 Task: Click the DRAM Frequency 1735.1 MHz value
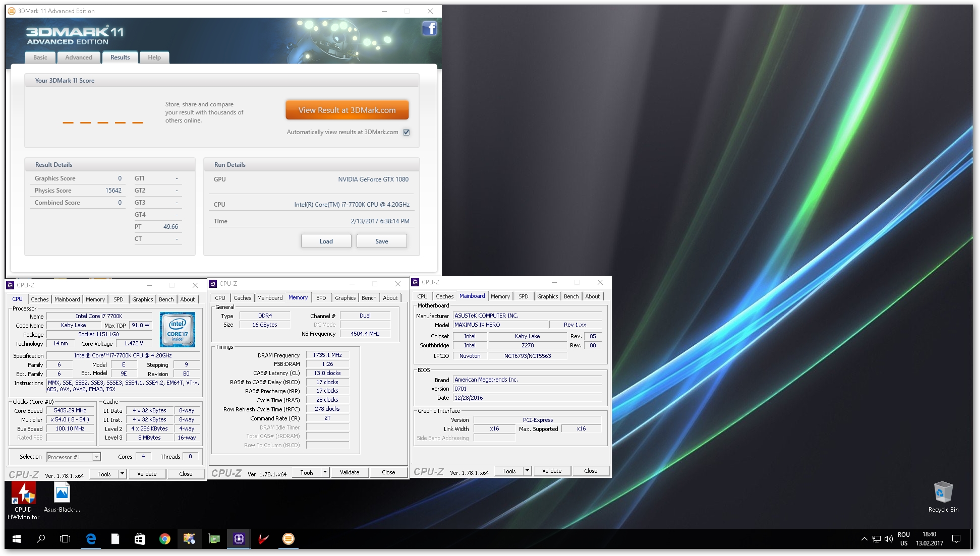tap(327, 355)
